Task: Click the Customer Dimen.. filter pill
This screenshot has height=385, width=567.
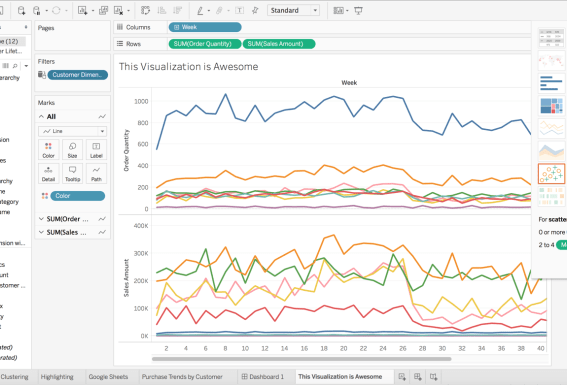Action: pyautogui.click(x=78, y=75)
